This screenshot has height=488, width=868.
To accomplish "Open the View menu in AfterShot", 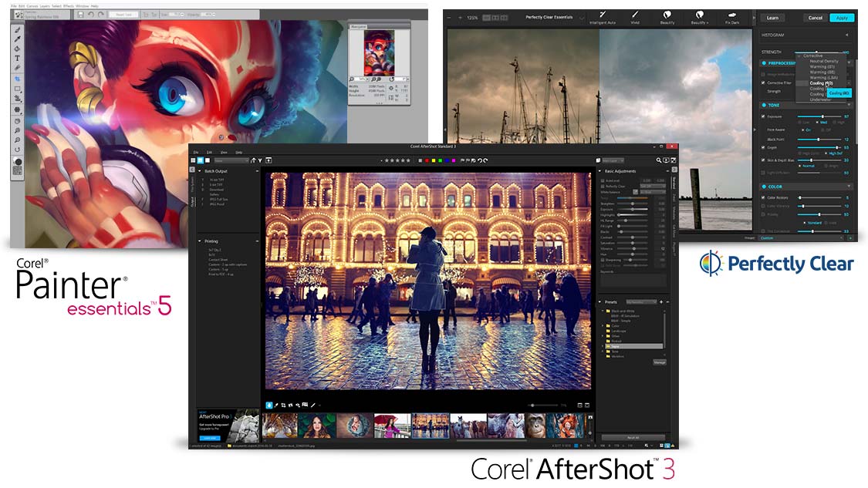I will point(224,152).
